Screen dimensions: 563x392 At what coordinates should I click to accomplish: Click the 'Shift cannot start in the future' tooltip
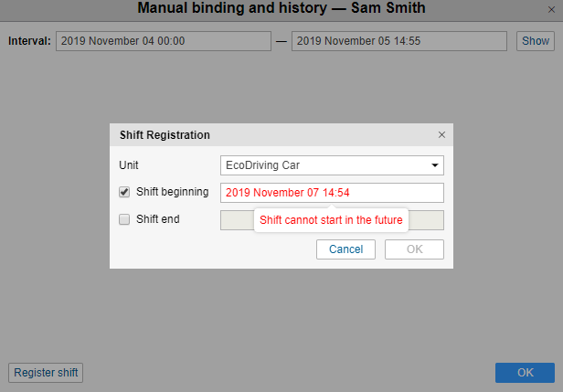pyautogui.click(x=331, y=220)
